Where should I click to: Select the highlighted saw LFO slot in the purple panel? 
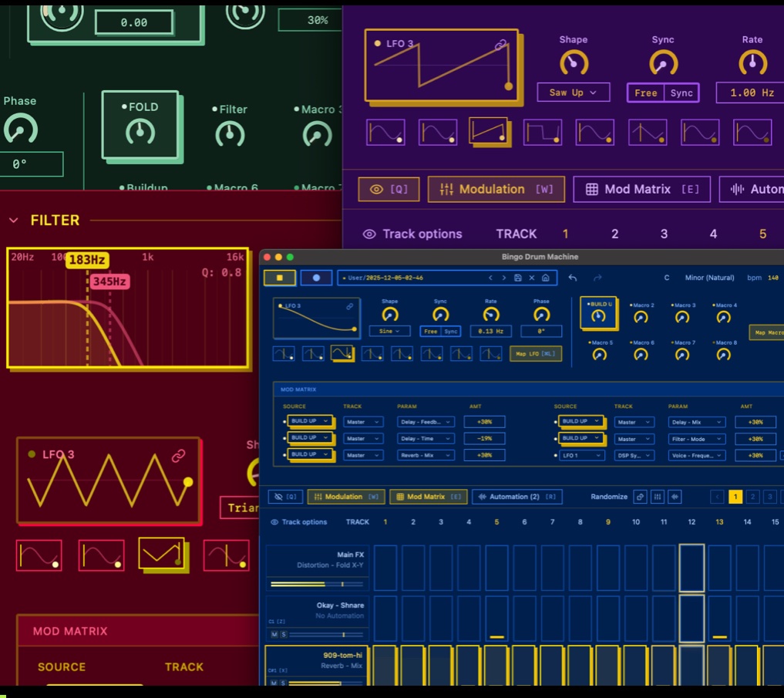click(x=489, y=132)
